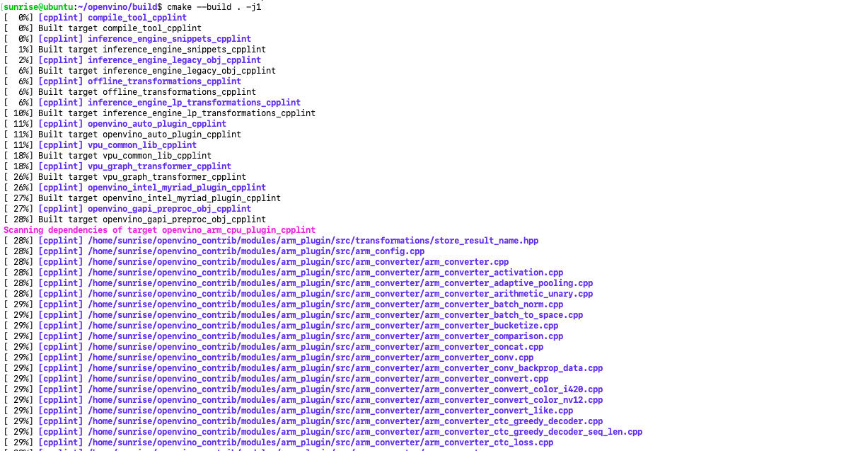Click the magenta 'Scanning dependencies of target' line
The image size is (868, 451).
tap(160, 230)
